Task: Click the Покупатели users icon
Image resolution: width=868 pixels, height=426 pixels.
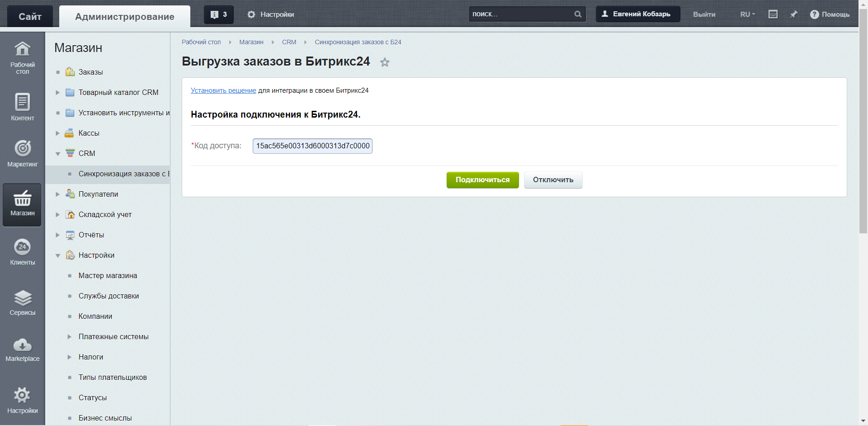Action: coord(70,194)
